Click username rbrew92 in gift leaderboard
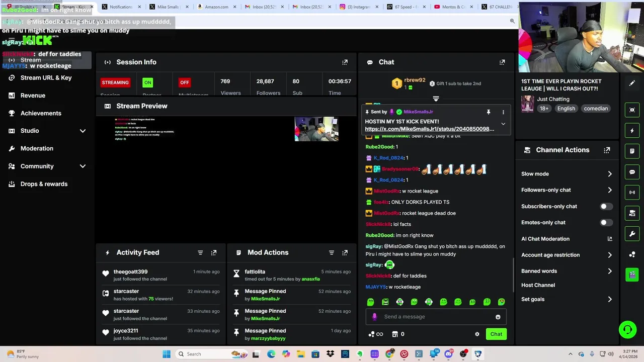 click(415, 80)
